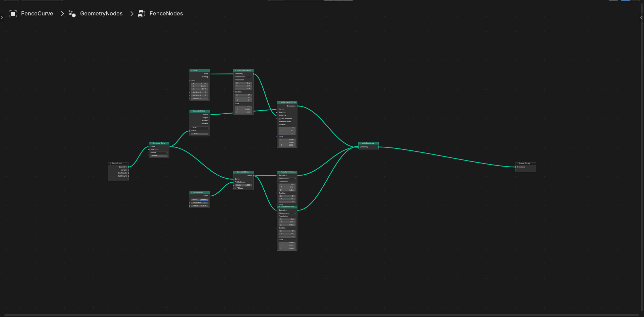
Task: Open FenceCurve in the breadcrumb path
Action: 37,13
